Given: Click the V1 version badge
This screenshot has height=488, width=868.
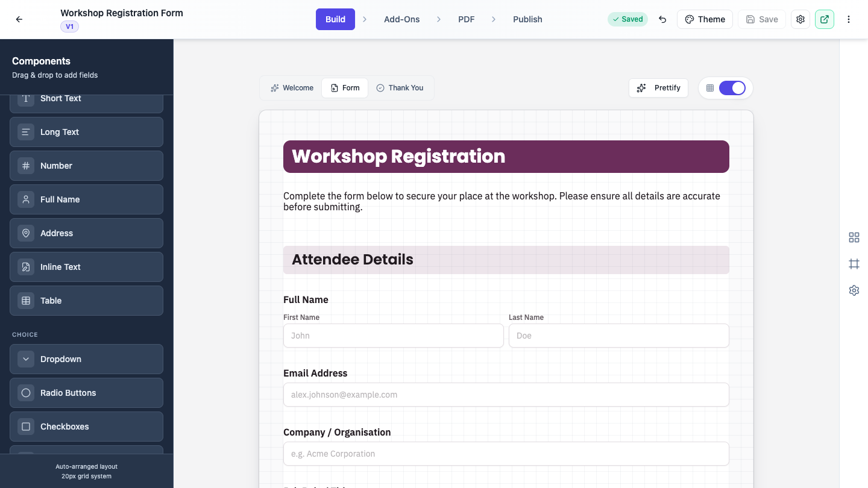Looking at the screenshot, I should (69, 27).
